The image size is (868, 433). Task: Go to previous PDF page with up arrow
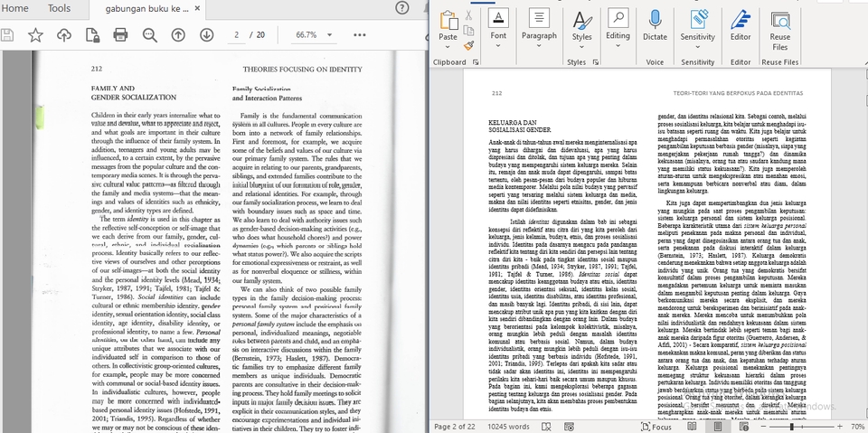[x=178, y=35]
